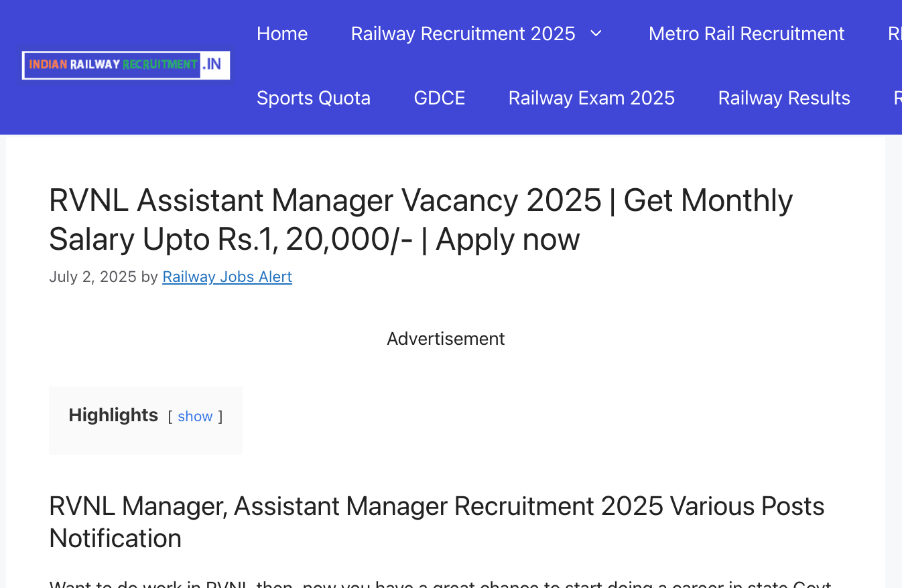Click the July 2, 2025 post date
Image resolution: width=902 pixels, height=588 pixels.
tap(92, 277)
